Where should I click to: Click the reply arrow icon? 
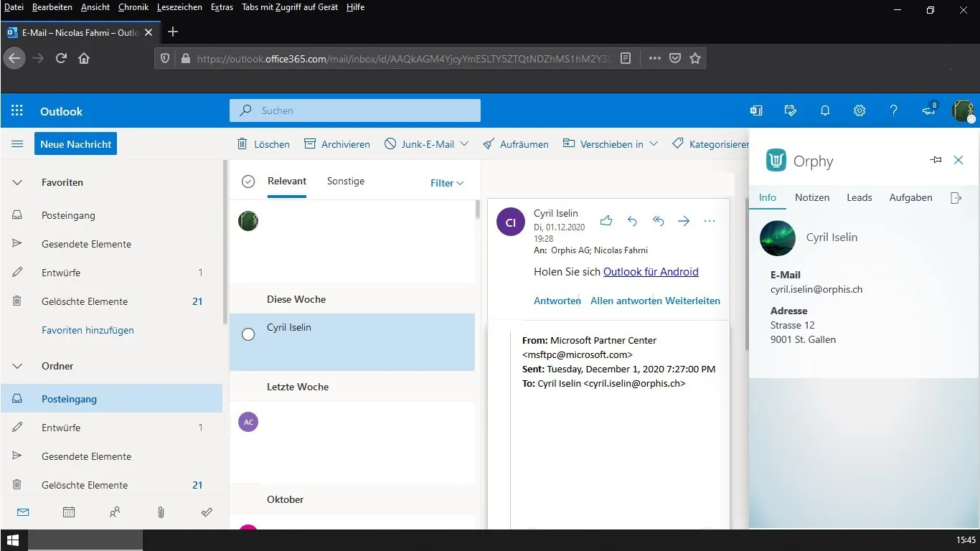632,221
